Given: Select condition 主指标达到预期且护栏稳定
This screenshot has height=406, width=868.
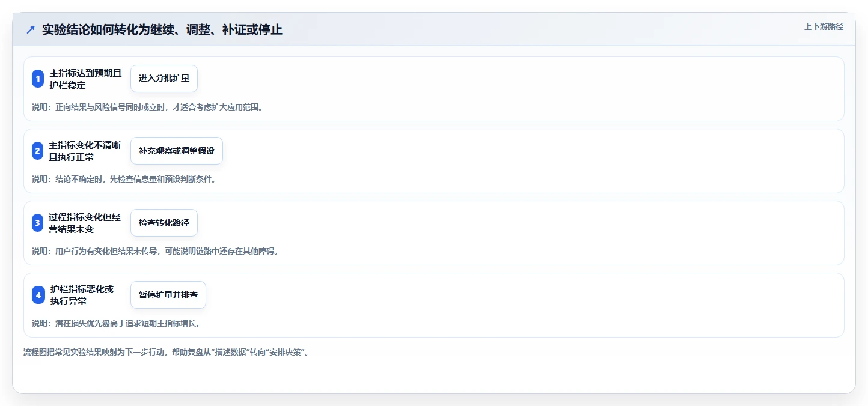Looking at the screenshot, I should coord(85,79).
